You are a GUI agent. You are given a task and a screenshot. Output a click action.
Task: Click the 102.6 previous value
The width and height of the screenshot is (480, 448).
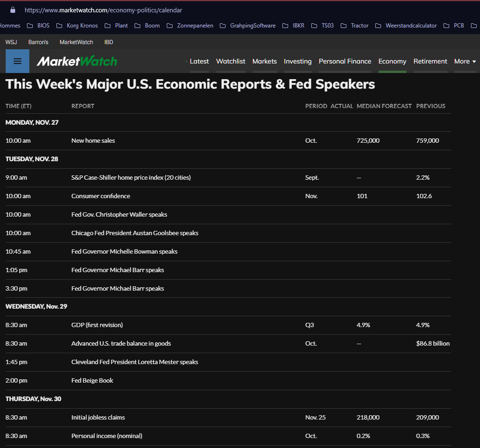coord(424,196)
